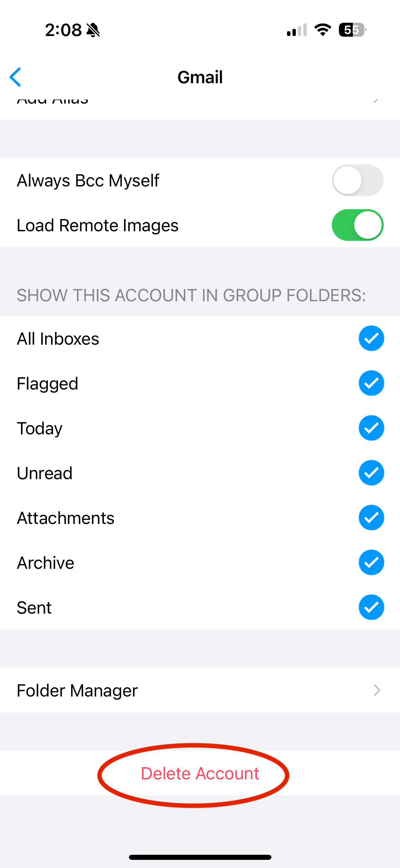Image resolution: width=400 pixels, height=868 pixels.
Task: Uncheck the Unread group folder
Action: [x=371, y=473]
